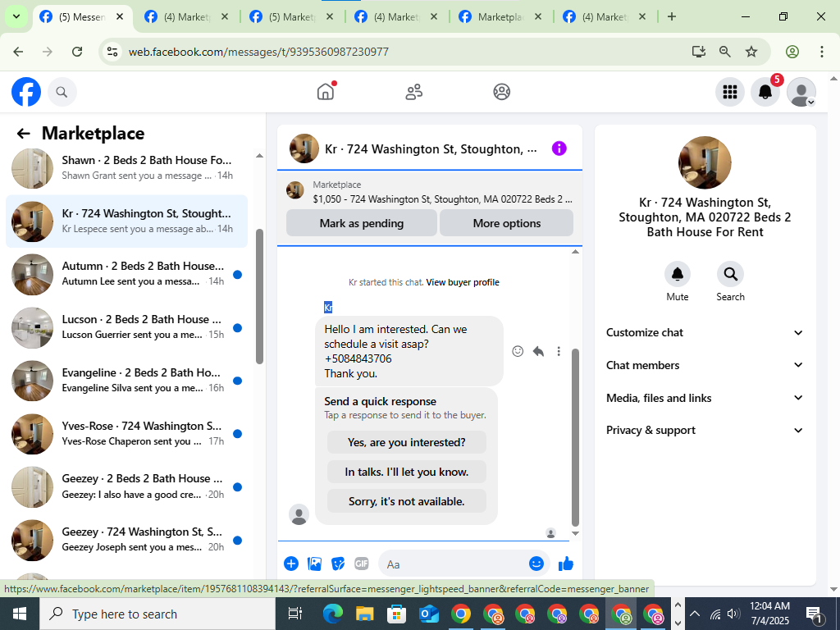Image resolution: width=840 pixels, height=630 pixels.
Task: Open the Friends icon in top navigation
Action: click(413, 92)
